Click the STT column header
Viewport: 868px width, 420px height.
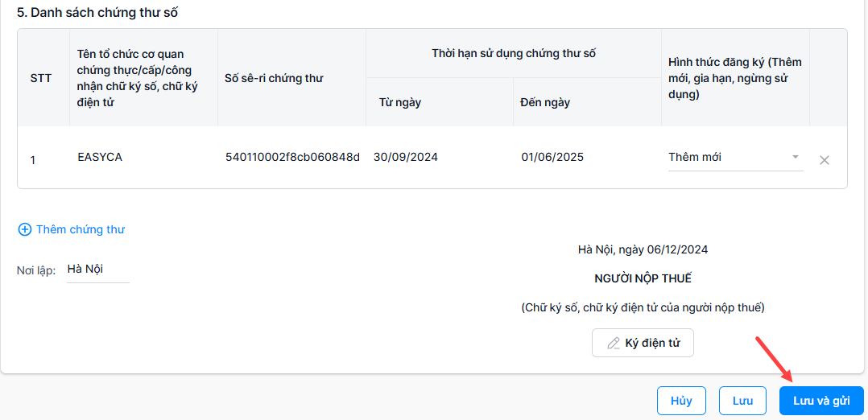[x=41, y=78]
